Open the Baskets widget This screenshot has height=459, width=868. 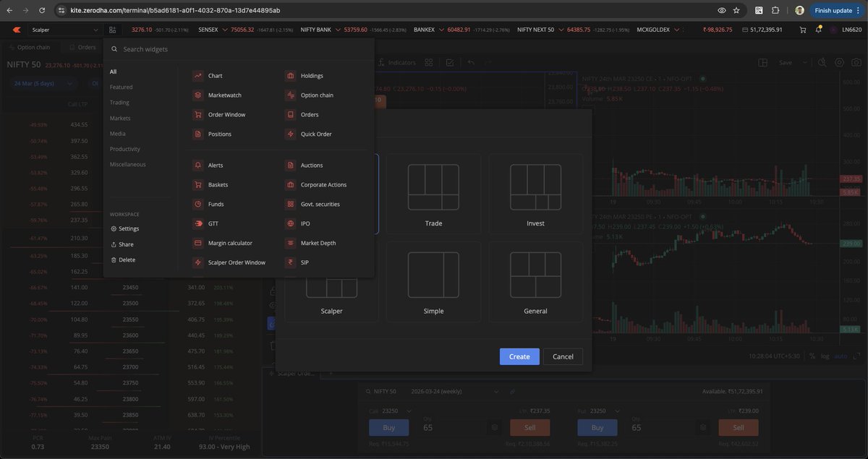(x=210, y=185)
